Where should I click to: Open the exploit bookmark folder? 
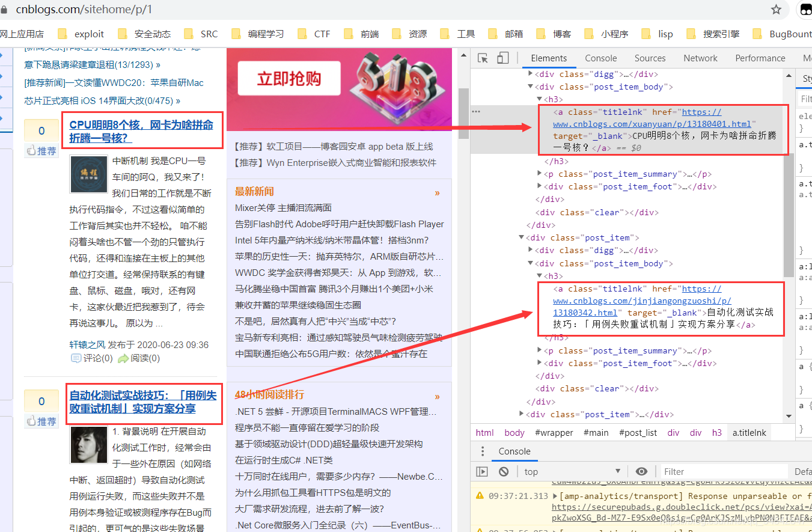tap(81, 34)
